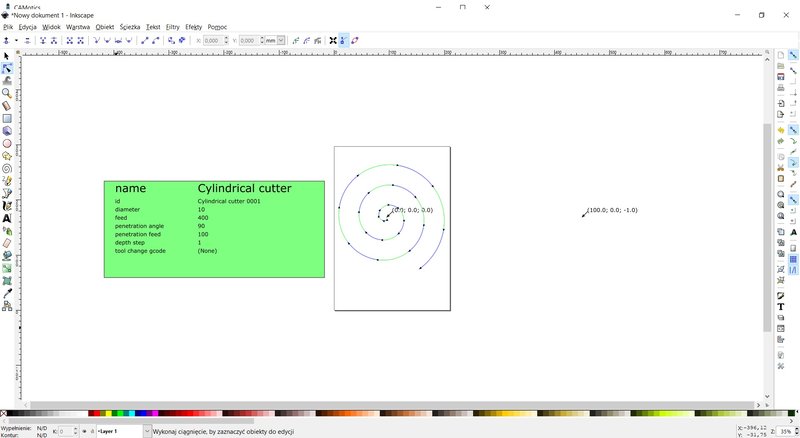Select the Spray objects tool
The image size is (800, 438).
click(x=7, y=231)
